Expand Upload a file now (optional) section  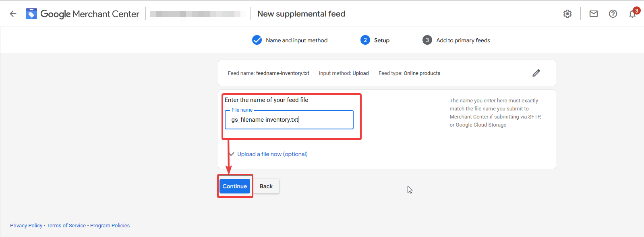272,154
